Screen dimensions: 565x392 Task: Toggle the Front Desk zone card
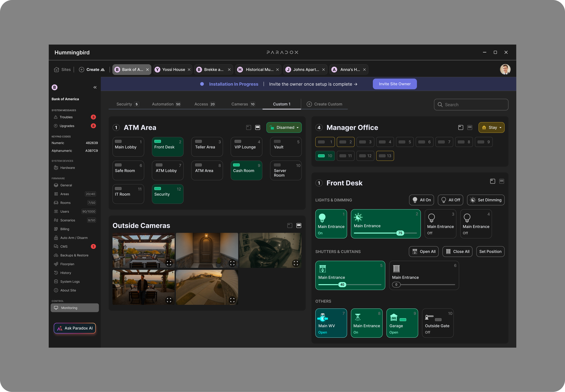pos(168,147)
